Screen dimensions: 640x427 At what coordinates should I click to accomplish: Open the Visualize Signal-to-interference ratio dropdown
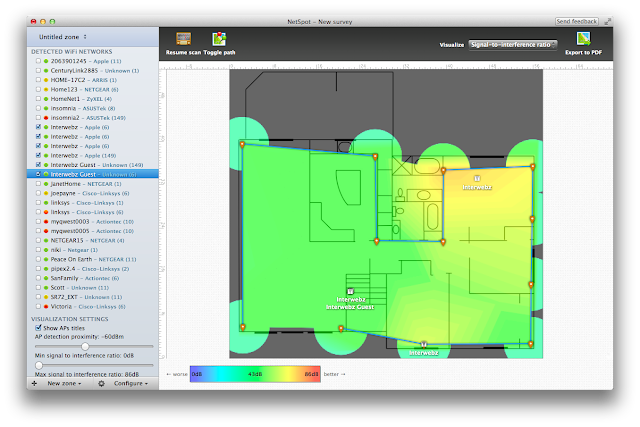(x=513, y=44)
